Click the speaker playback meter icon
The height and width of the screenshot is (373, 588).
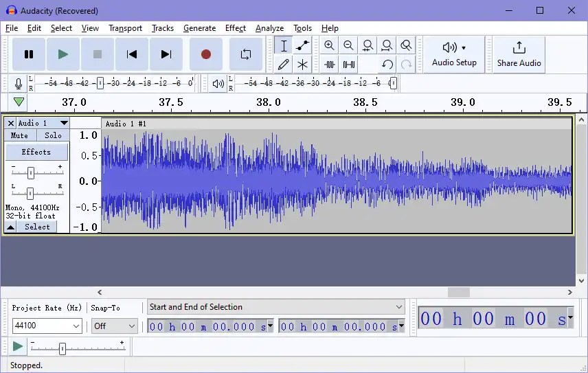pos(218,83)
